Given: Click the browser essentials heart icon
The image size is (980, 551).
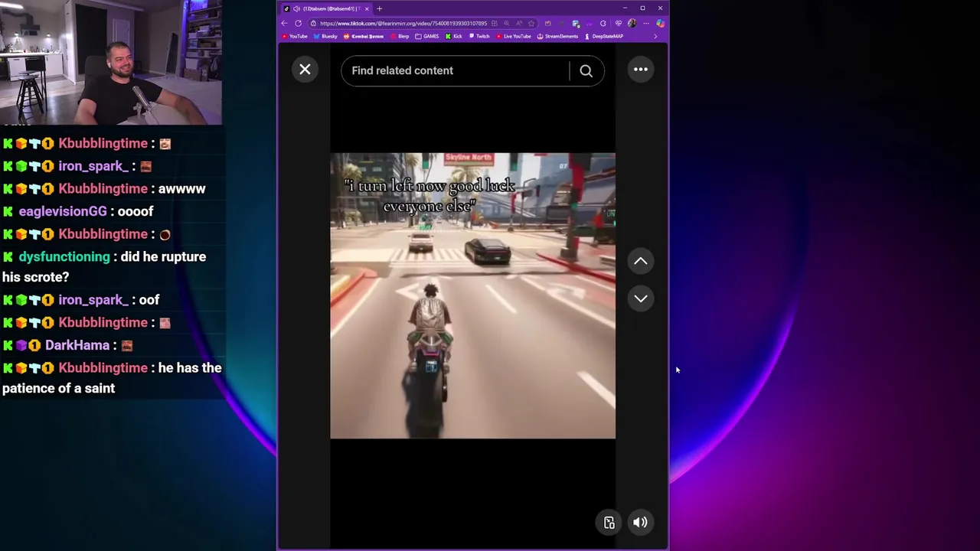Looking at the screenshot, I should point(619,23).
